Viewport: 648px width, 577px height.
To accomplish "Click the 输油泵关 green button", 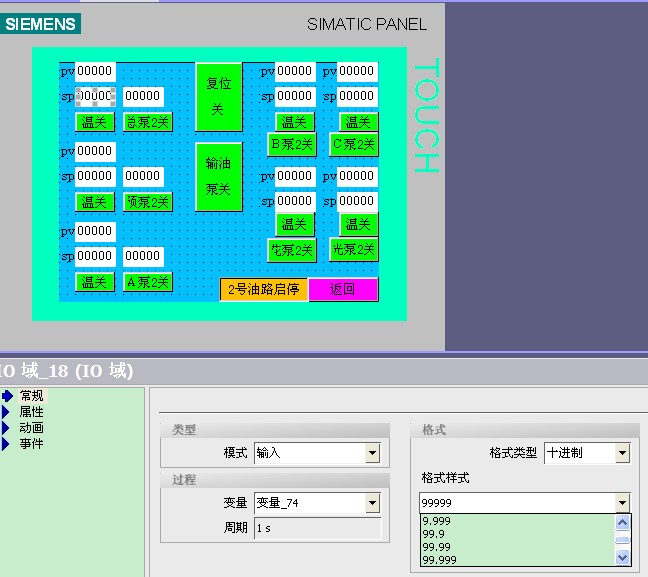I will tap(218, 176).
